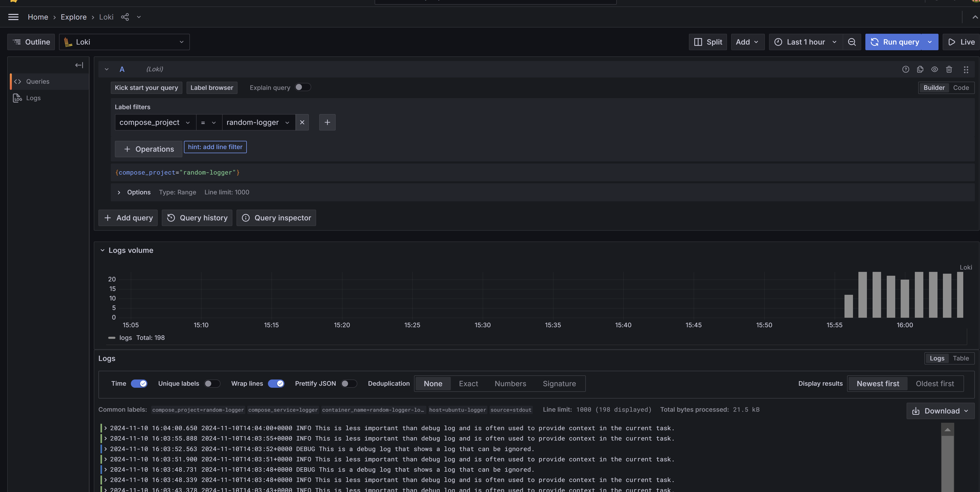Toggle the Time switch off

click(139, 384)
